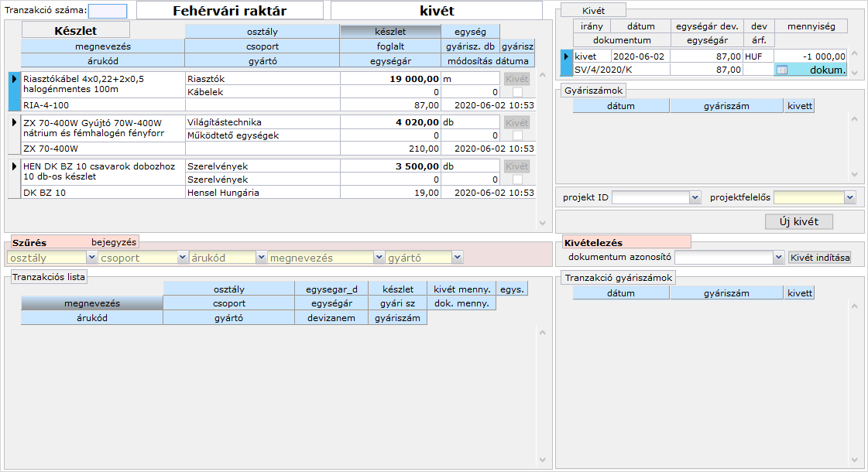Viewport: 868px width, 472px height.
Task: Select the HEN DK BZ 10 row arrow
Action: click(14, 166)
